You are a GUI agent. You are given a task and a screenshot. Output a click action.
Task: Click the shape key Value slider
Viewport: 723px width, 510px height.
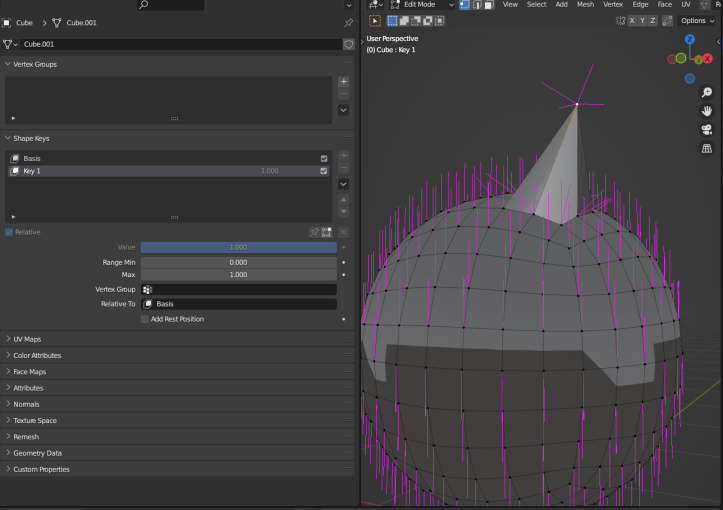point(238,247)
